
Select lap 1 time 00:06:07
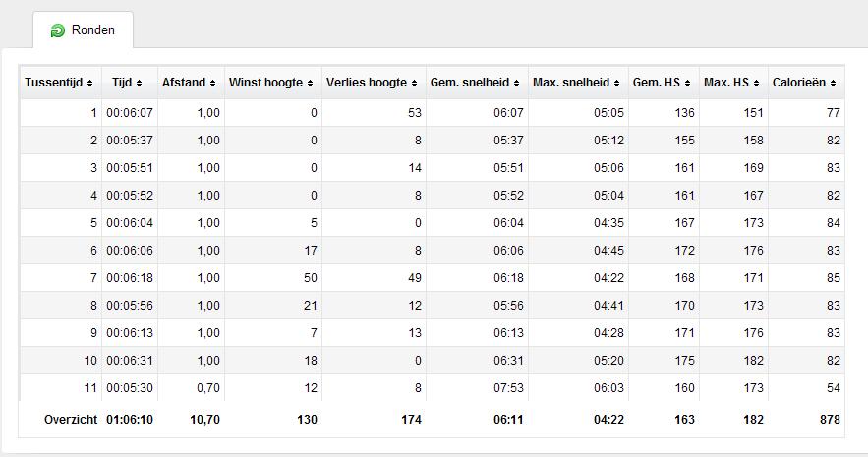click(x=130, y=113)
